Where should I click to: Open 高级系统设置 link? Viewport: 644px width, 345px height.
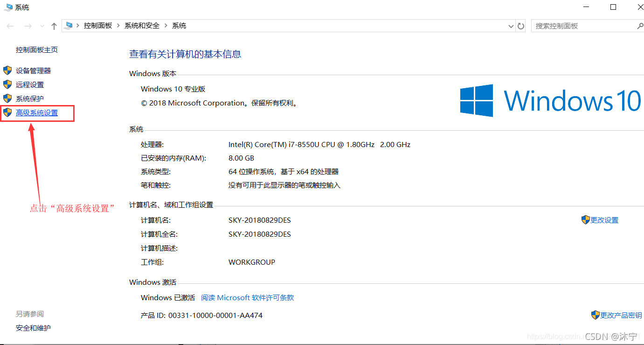pyautogui.click(x=37, y=113)
